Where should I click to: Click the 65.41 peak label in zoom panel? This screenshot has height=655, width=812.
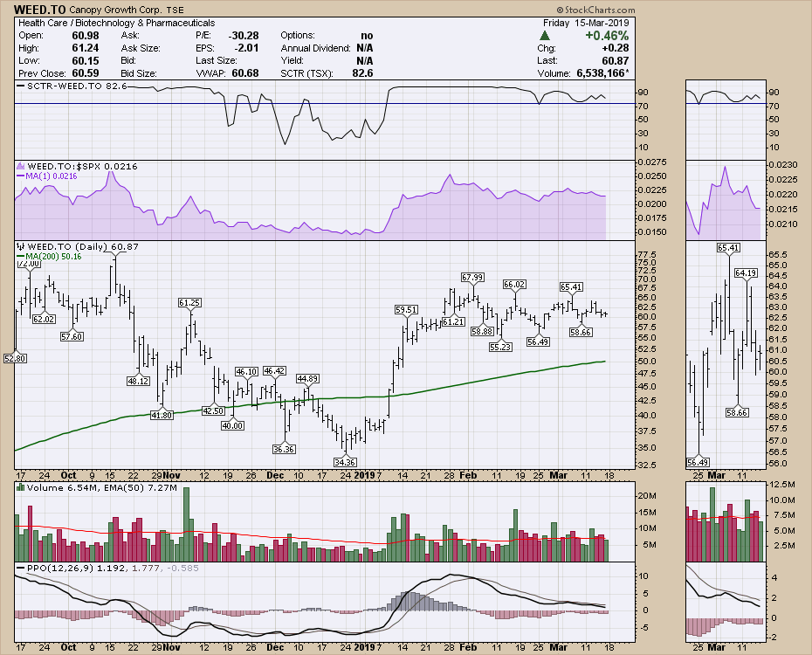[x=728, y=247]
